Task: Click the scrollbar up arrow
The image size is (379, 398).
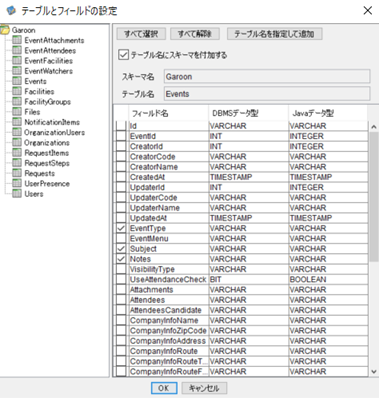Action: click(374, 127)
